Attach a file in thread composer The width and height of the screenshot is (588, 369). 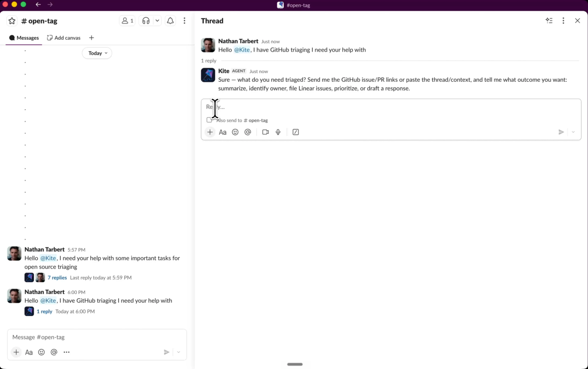click(210, 132)
